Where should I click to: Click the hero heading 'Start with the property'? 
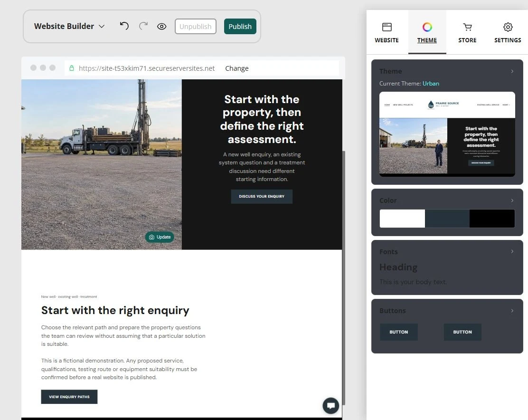point(262,119)
